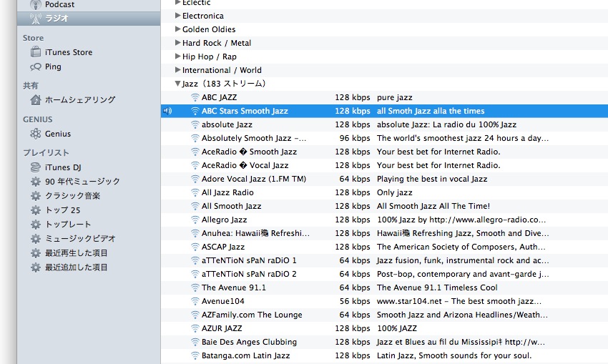This screenshot has height=364, width=608.
Task: Click gear icon for クラシック音楽
Action: (36, 196)
